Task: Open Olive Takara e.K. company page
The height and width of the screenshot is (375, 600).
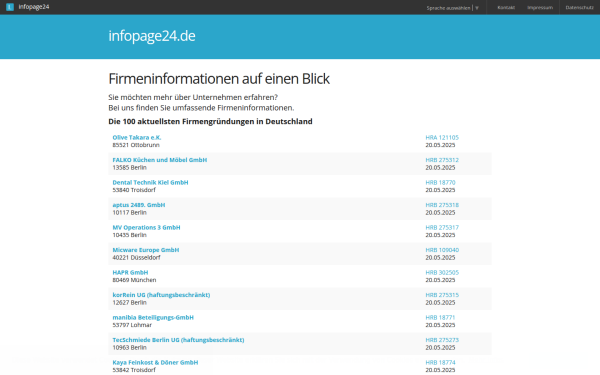Action: (x=137, y=137)
